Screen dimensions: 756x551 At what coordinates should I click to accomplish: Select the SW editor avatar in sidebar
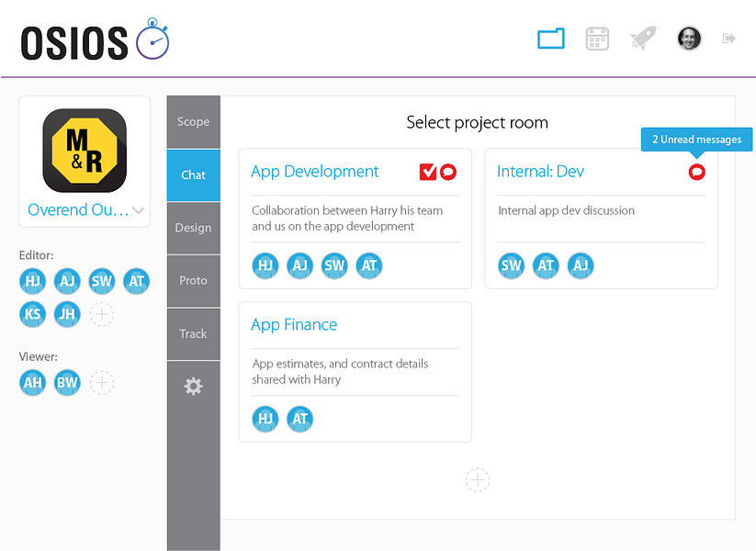pyautogui.click(x=102, y=281)
